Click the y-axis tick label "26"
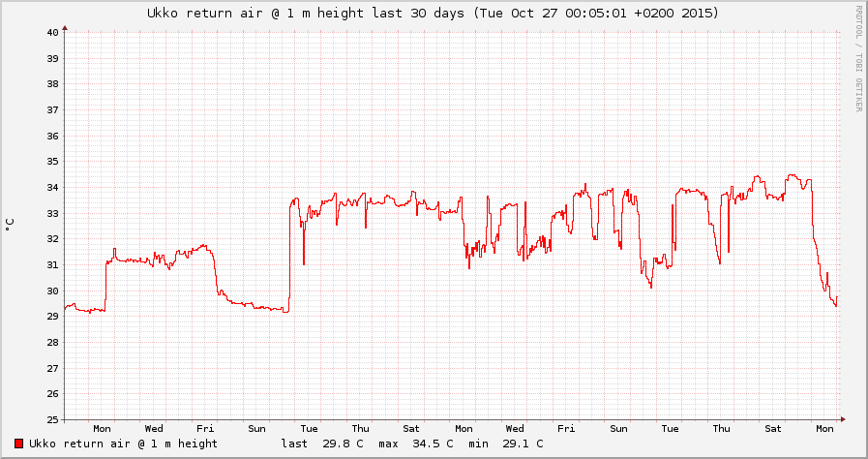 click(52, 394)
